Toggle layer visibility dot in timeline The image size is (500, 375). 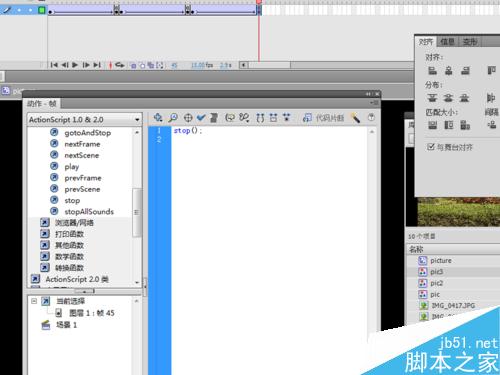pos(19,10)
